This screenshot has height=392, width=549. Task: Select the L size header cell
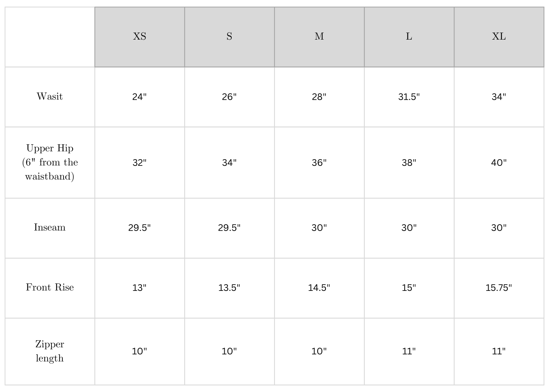(409, 36)
